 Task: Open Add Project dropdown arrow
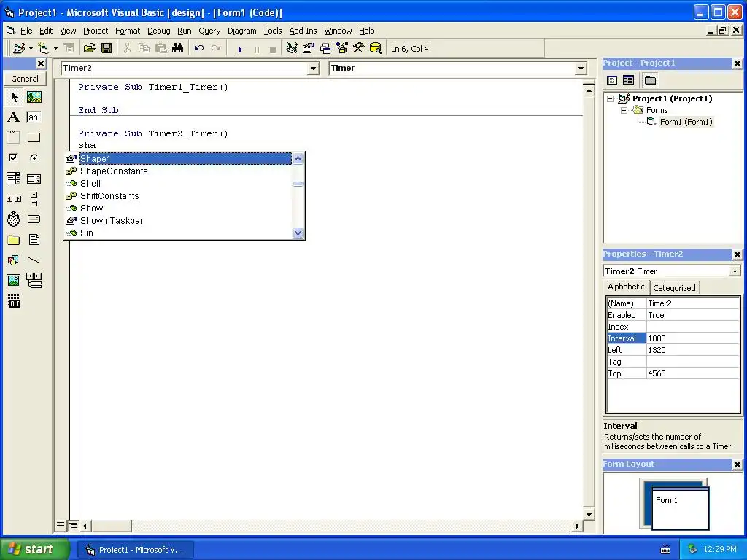point(31,49)
